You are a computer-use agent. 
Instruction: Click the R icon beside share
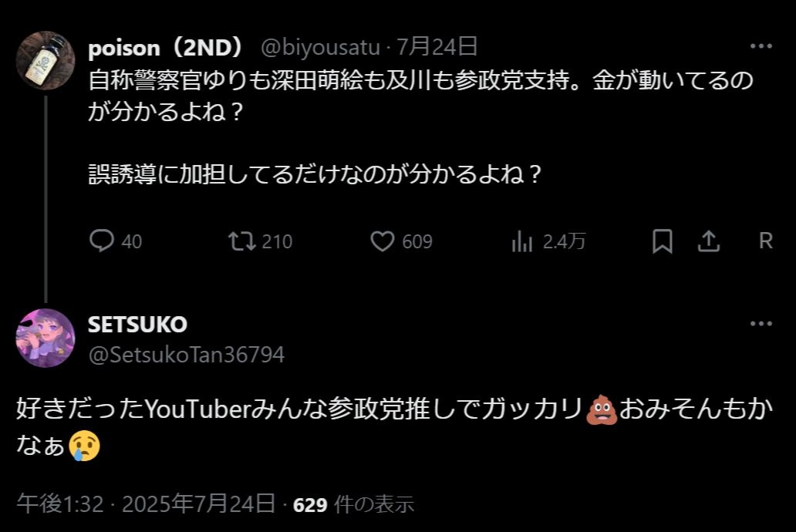(x=765, y=242)
